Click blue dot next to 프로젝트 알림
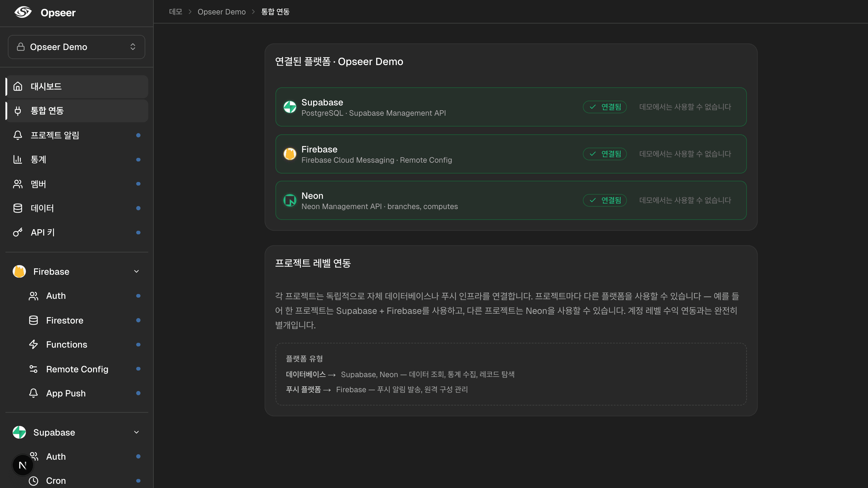The image size is (868, 488). coord(138,135)
